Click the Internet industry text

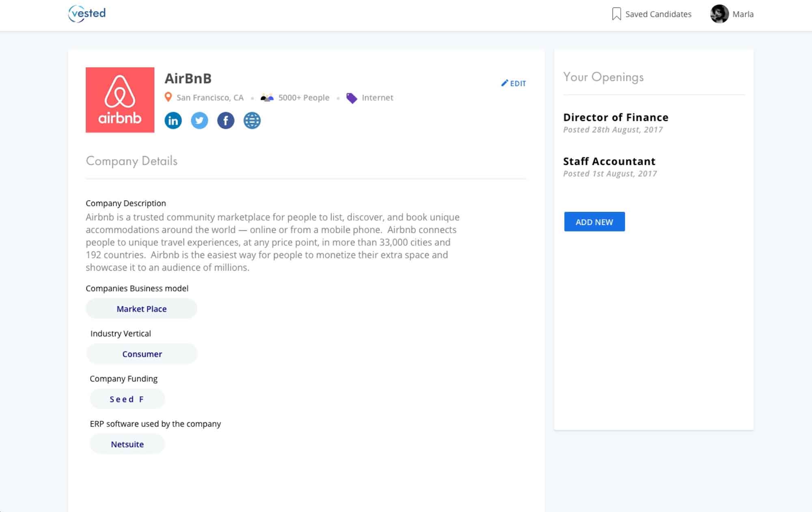(x=377, y=98)
